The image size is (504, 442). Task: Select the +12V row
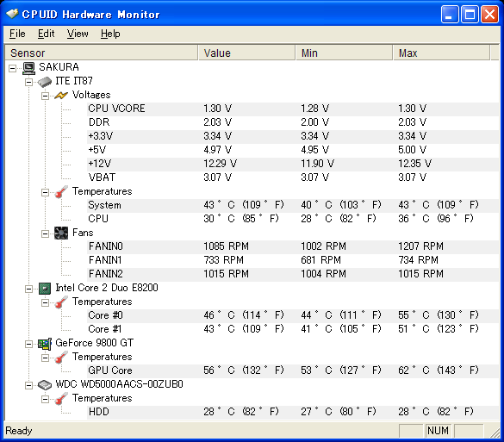tap(293, 164)
